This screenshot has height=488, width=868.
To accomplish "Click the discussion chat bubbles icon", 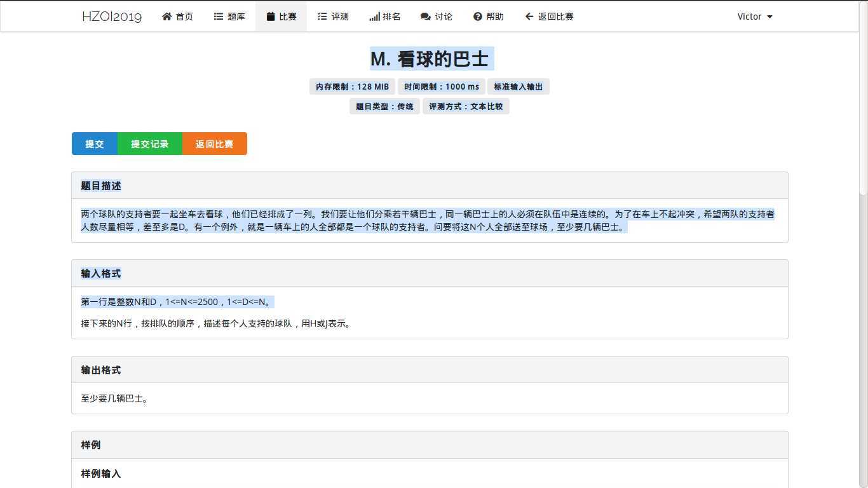I will [x=426, y=17].
